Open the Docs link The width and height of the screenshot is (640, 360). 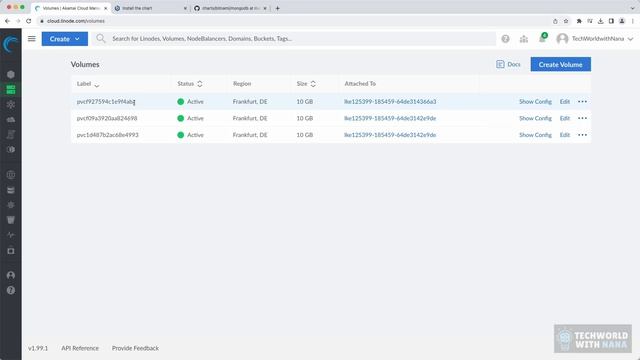pyautogui.click(x=508, y=64)
